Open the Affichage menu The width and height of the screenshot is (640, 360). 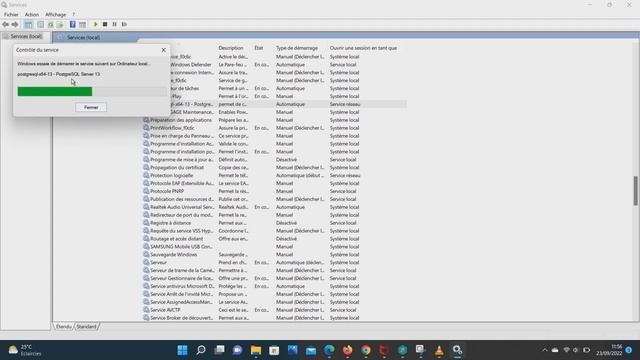(56, 15)
